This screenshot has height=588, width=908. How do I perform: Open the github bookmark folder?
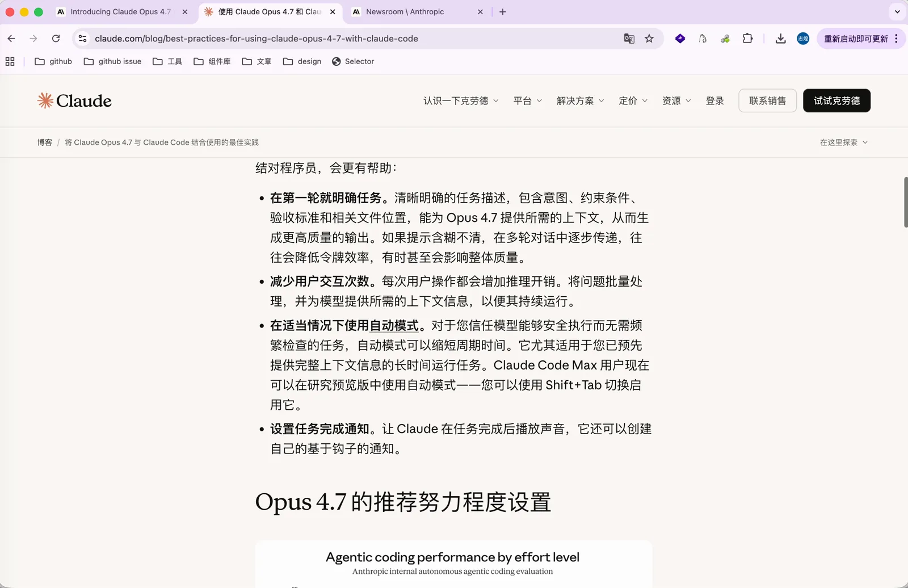[x=53, y=61]
